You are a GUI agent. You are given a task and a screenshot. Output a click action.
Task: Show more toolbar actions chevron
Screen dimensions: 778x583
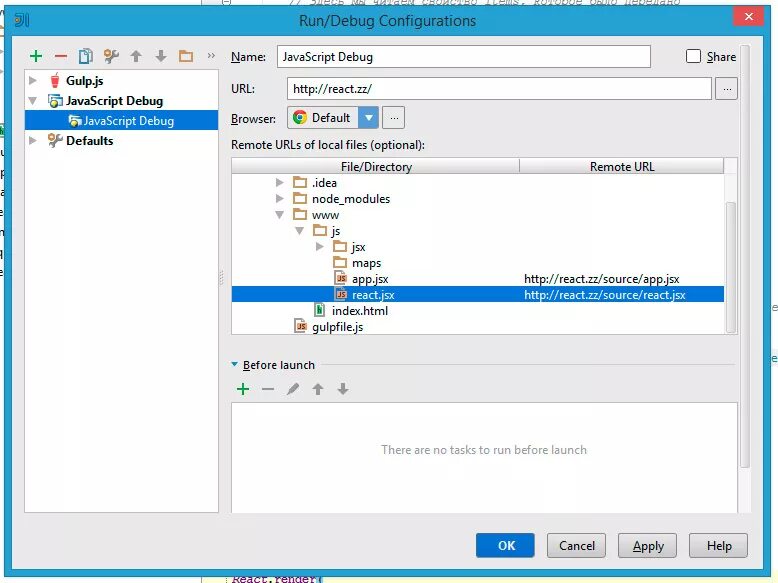[211, 56]
